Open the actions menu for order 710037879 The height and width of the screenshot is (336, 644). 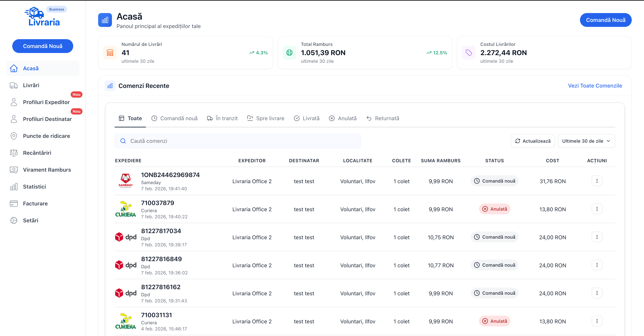click(x=597, y=209)
